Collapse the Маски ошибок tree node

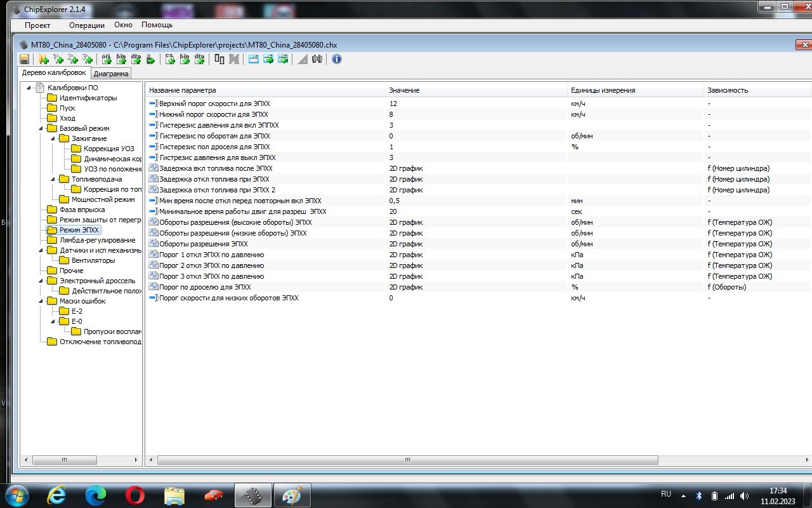[x=41, y=301]
